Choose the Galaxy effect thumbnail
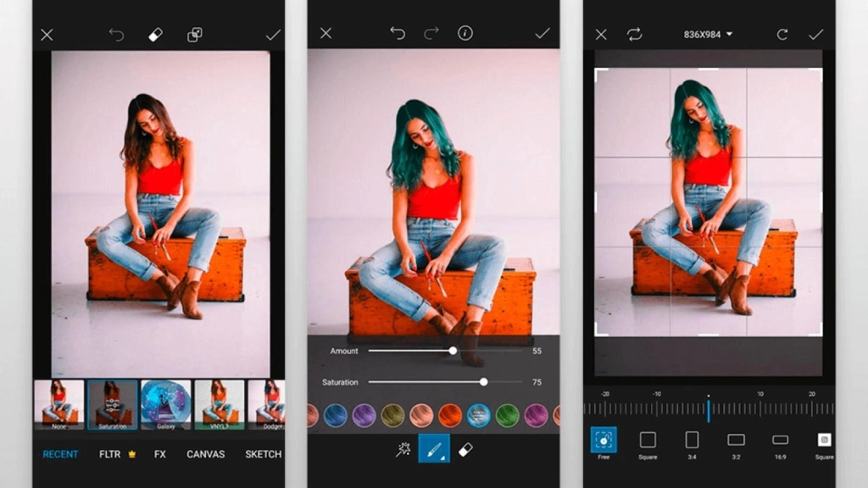This screenshot has height=488, width=868. [166, 404]
